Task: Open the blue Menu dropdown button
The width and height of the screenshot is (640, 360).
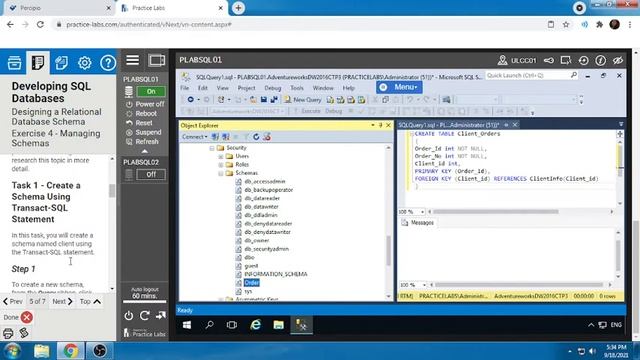Action: [x=399, y=87]
